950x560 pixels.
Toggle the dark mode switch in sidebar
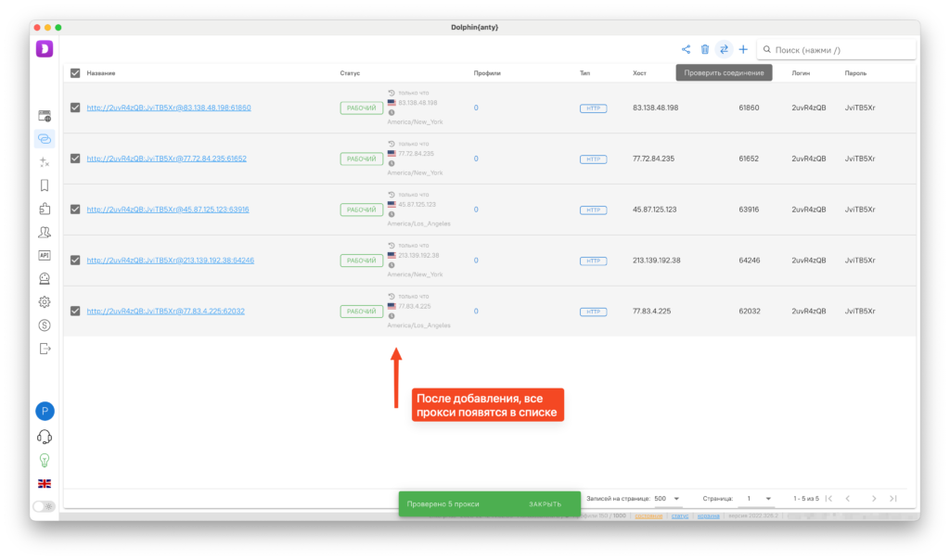(x=44, y=506)
